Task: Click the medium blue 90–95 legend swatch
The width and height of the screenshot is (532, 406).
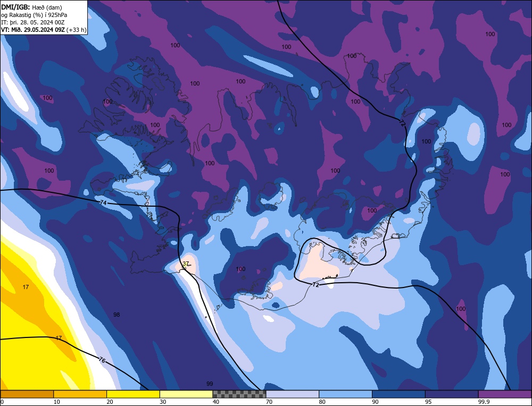Action: 398,394
